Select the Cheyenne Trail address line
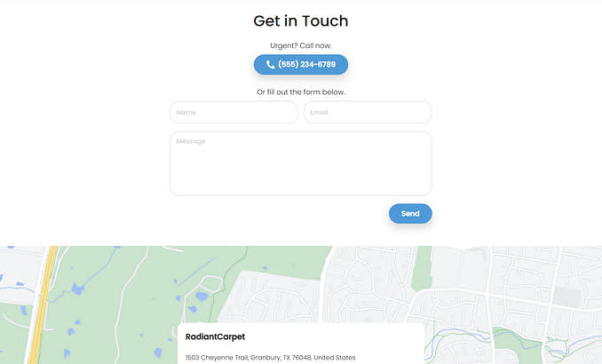The image size is (602, 364). (x=270, y=358)
